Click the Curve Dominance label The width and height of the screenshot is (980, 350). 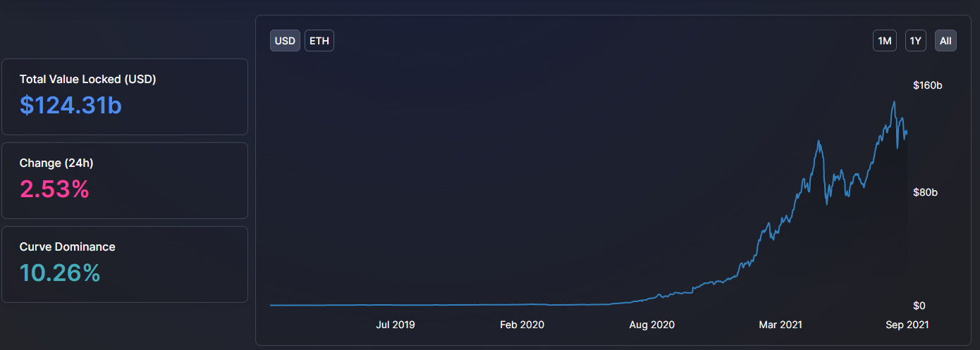(68, 247)
